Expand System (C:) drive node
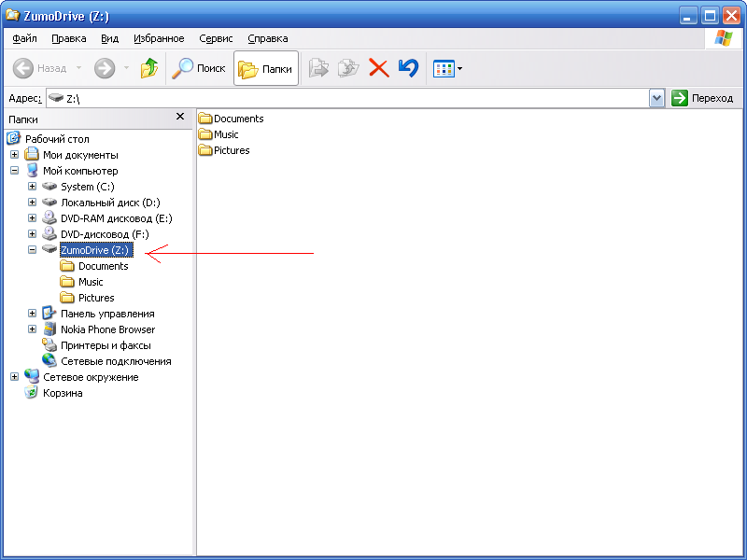This screenshot has height=560, width=747. (x=32, y=186)
